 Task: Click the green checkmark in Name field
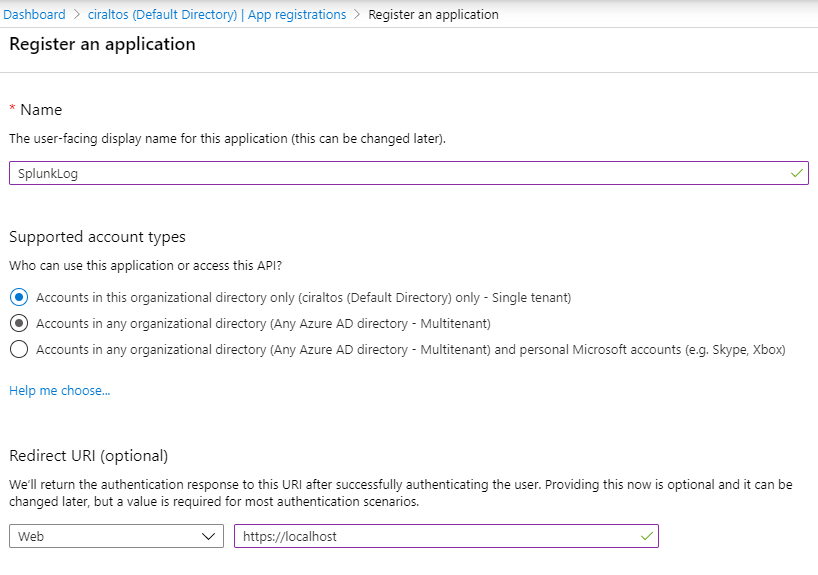tap(797, 173)
